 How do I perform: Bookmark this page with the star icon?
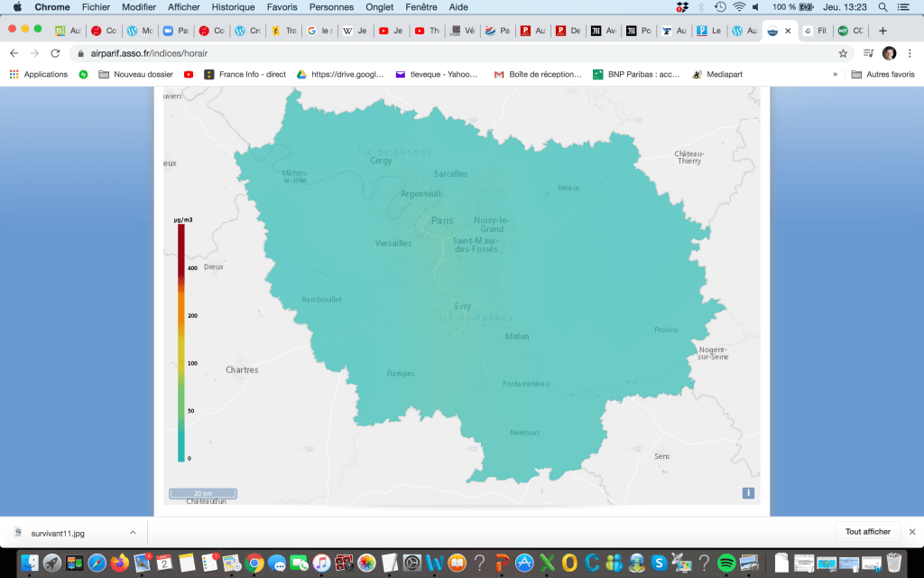(843, 53)
